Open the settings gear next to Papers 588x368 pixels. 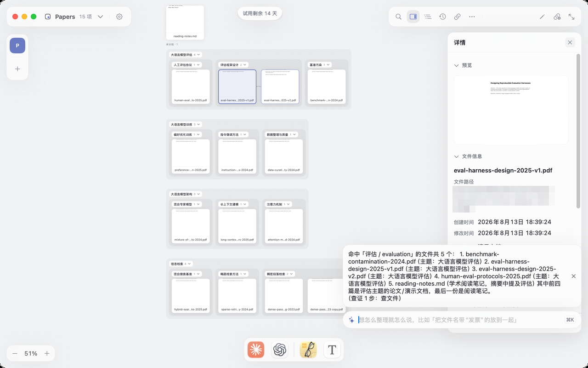[x=119, y=17]
